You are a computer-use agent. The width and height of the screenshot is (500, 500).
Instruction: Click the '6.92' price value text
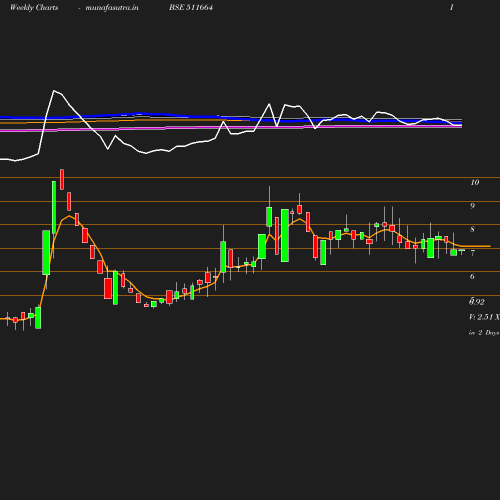tap(477, 302)
